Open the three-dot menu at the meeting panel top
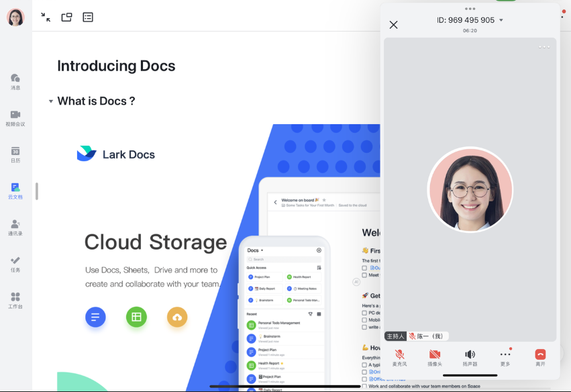The height and width of the screenshot is (392, 571). (x=470, y=8)
